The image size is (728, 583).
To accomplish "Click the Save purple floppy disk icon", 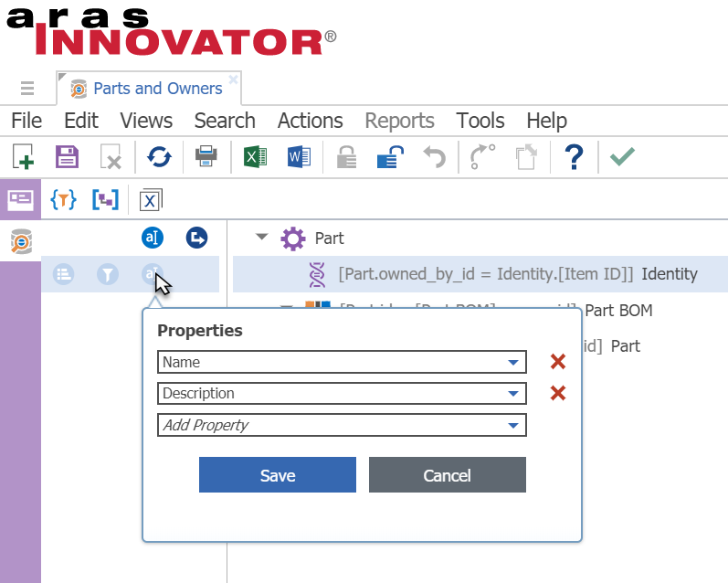I will click(68, 157).
